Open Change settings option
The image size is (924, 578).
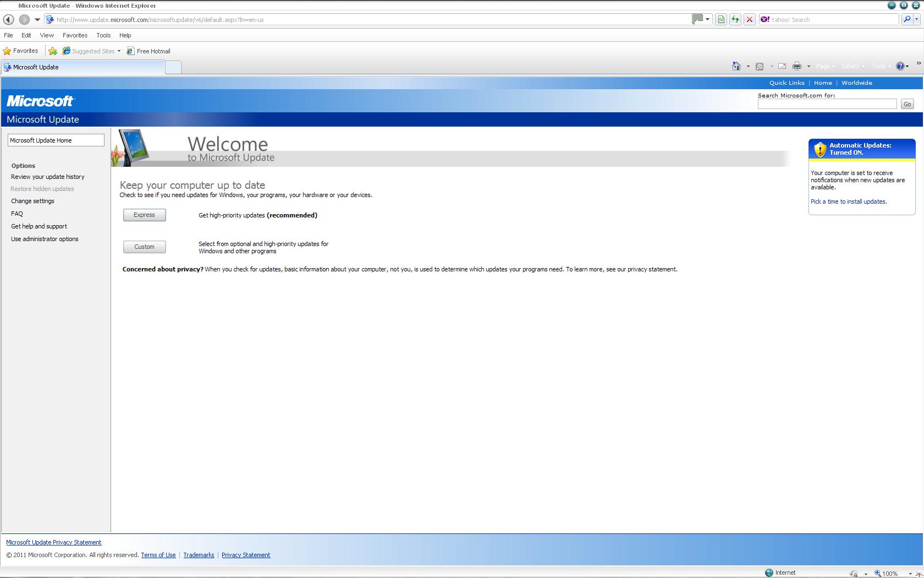click(x=32, y=201)
